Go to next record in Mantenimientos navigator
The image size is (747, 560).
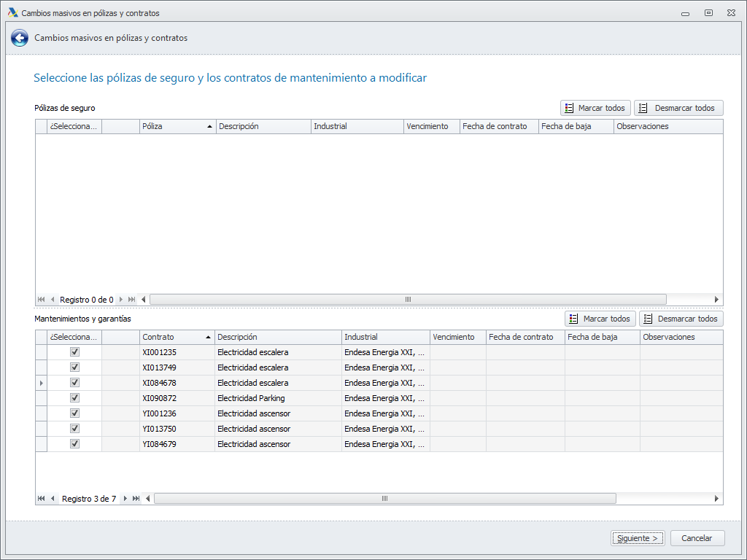click(125, 499)
